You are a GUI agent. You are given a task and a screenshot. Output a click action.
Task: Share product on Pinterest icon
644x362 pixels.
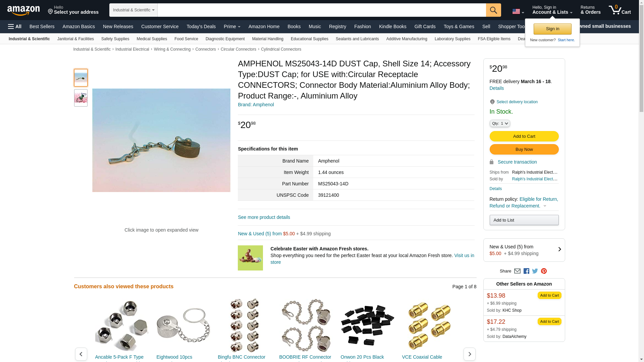pyautogui.click(x=544, y=271)
